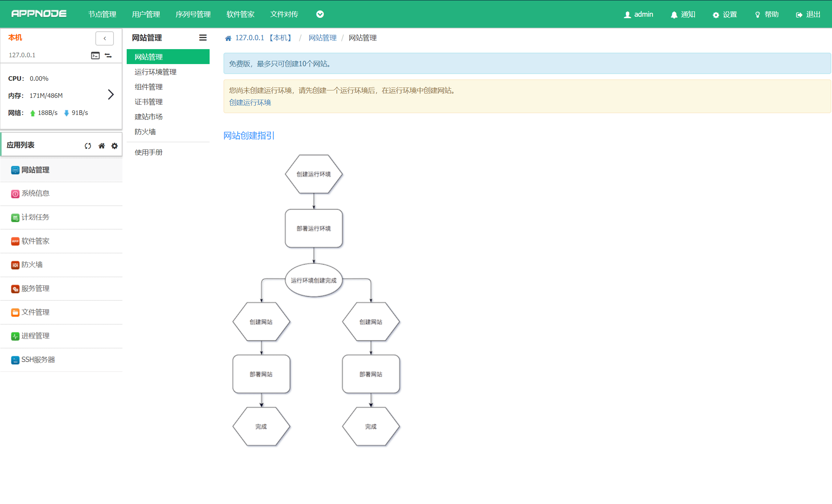The height and width of the screenshot is (504, 832).
Task: Select 网站管理 in the app list
Action: (62, 170)
